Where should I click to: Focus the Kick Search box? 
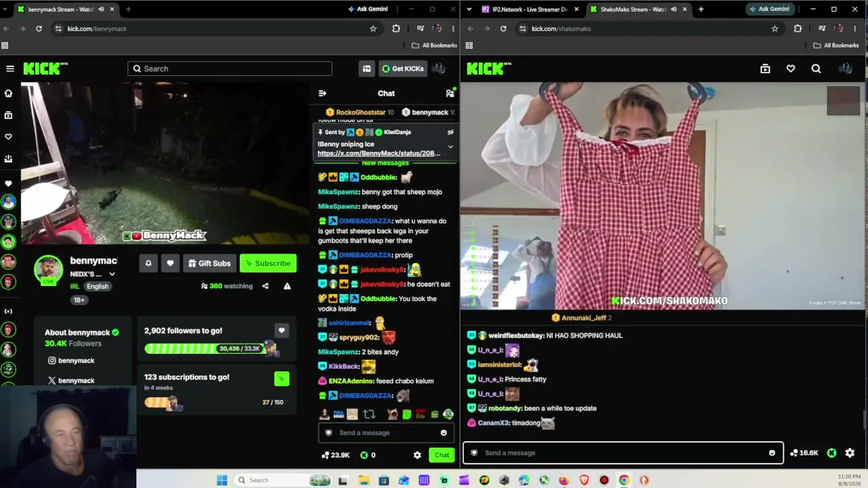230,68
